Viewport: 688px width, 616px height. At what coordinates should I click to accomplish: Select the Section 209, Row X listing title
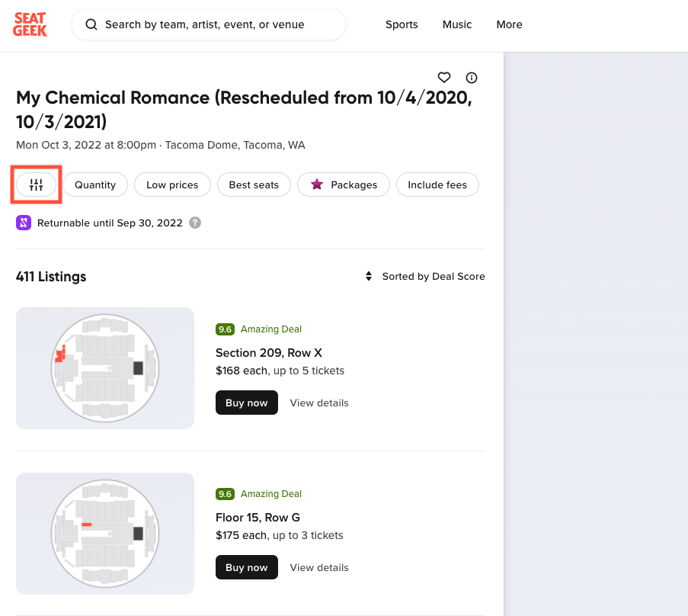[268, 352]
